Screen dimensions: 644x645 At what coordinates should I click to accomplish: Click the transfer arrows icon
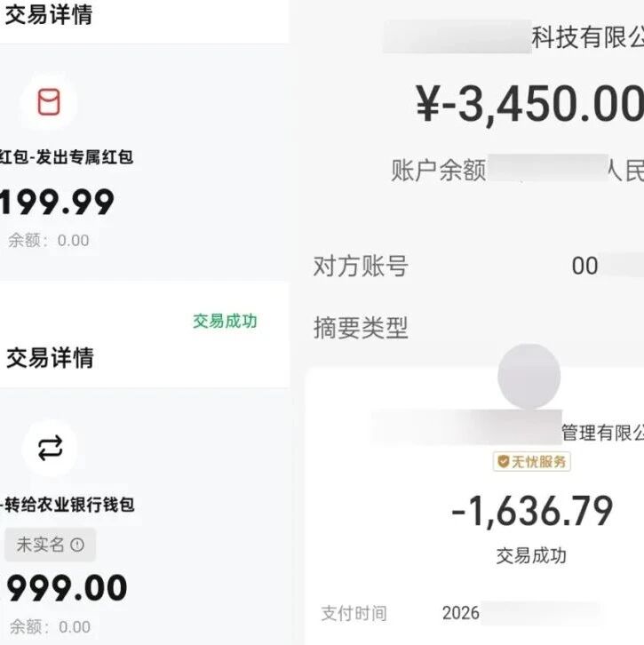(x=50, y=448)
